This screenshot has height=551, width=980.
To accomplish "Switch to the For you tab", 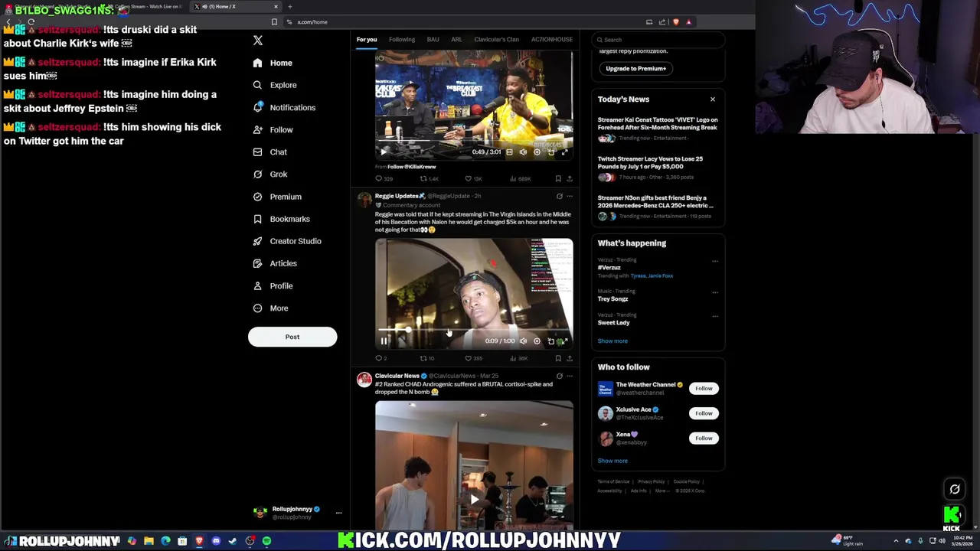I will click(367, 39).
